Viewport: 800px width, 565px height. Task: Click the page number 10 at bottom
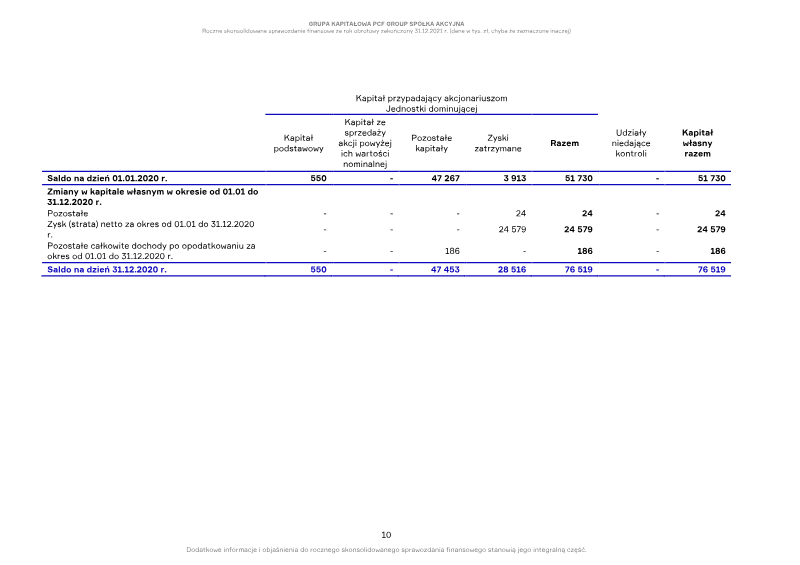386,535
